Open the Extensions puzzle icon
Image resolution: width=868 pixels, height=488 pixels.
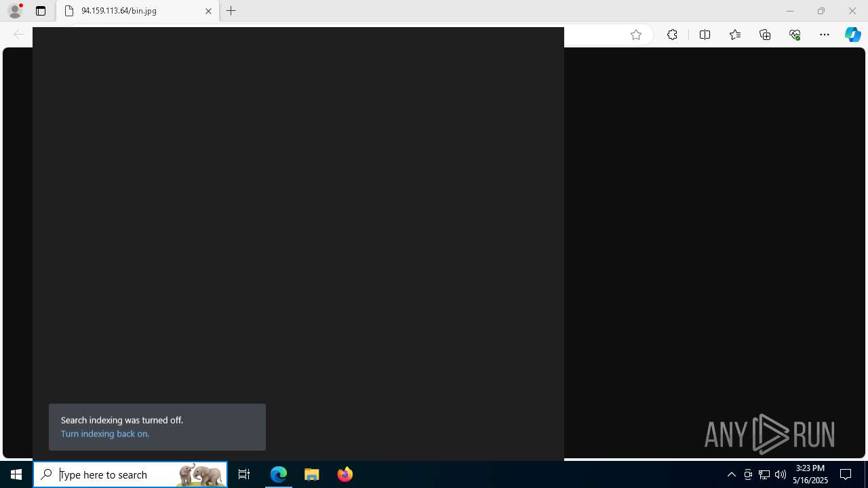[672, 35]
